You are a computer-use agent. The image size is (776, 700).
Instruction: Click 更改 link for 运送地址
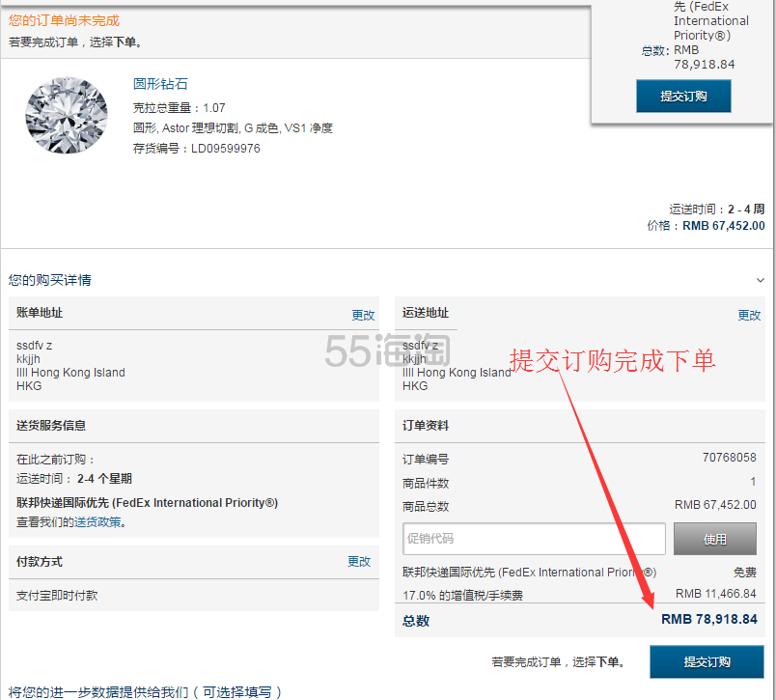coord(749,315)
